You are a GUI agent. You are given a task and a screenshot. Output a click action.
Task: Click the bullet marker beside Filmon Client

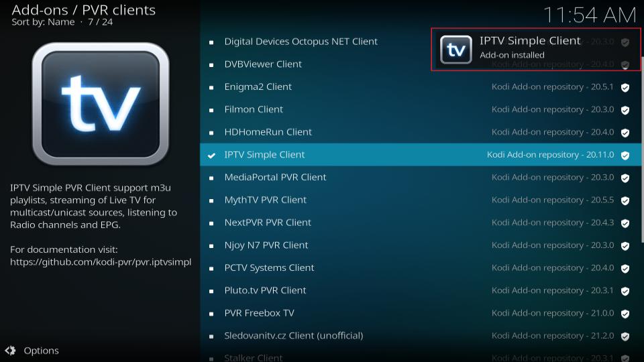[211, 110]
